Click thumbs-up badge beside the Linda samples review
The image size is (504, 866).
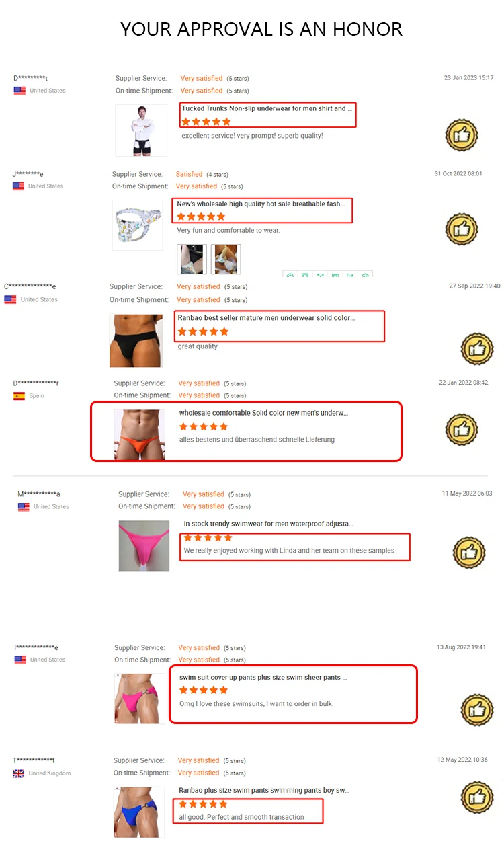pos(469,553)
